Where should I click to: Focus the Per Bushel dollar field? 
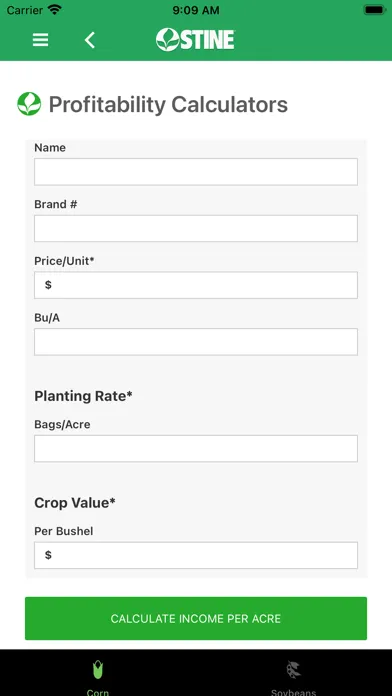tap(196, 555)
